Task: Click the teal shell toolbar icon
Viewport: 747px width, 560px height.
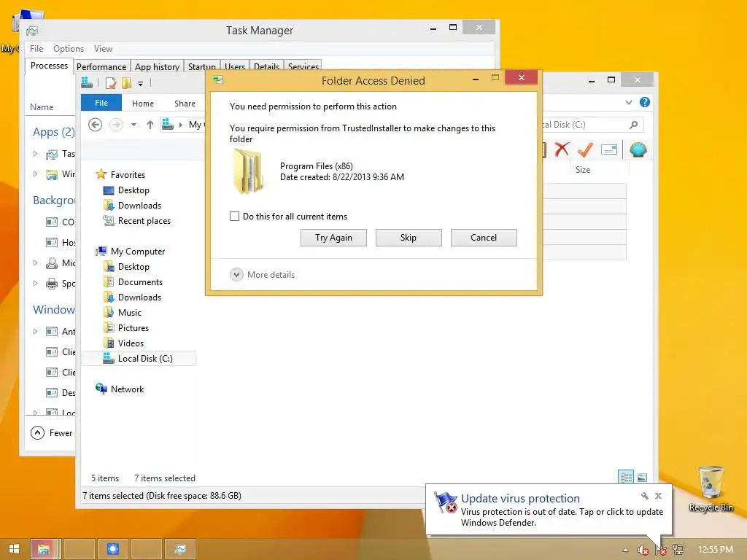Action: point(638,149)
